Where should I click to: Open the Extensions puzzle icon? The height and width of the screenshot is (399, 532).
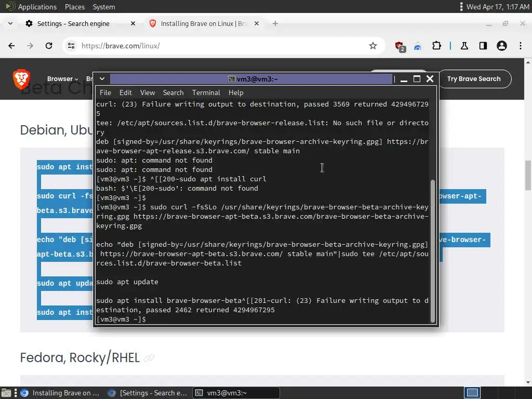pyautogui.click(x=436, y=46)
